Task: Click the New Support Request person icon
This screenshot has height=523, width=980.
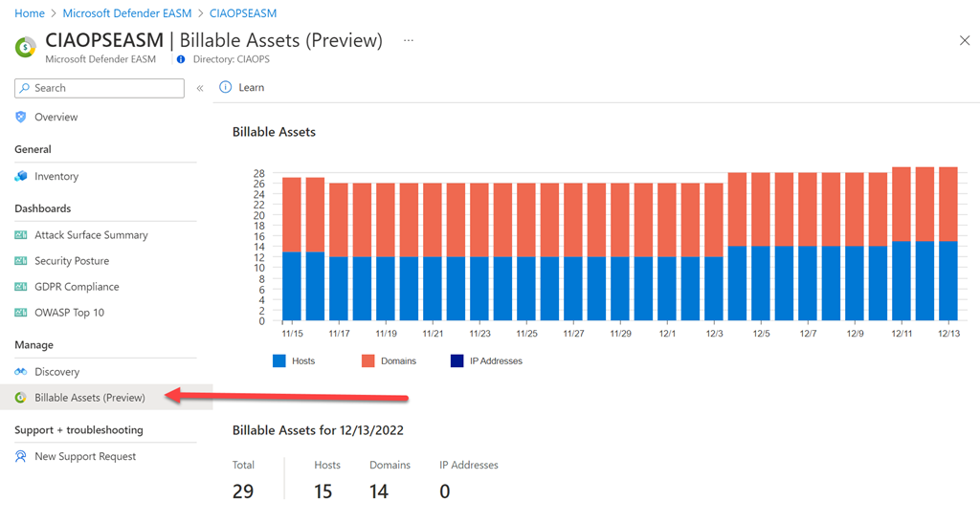Action: tap(21, 457)
